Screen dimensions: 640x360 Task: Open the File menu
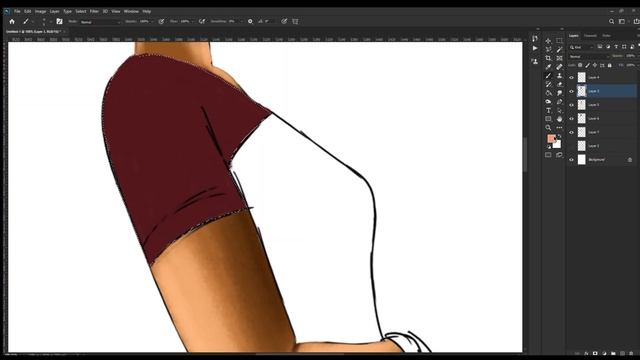pos(17,11)
